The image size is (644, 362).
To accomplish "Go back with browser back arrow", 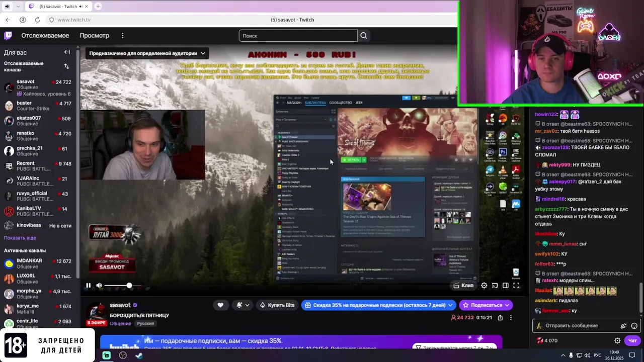I will [x=8, y=20].
